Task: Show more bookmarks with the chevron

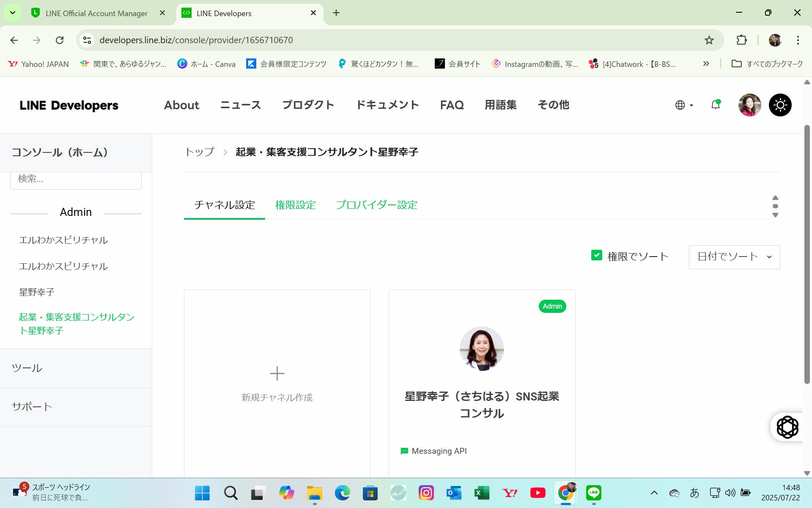Action: point(706,63)
